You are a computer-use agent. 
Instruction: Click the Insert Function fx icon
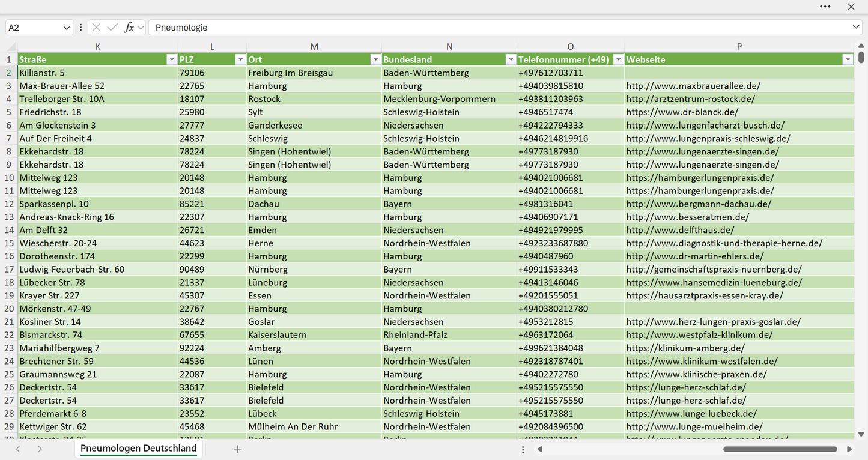pyautogui.click(x=129, y=28)
